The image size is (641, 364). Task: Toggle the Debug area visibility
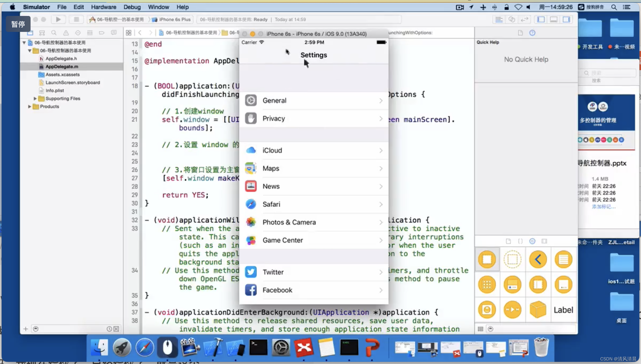[x=554, y=19]
